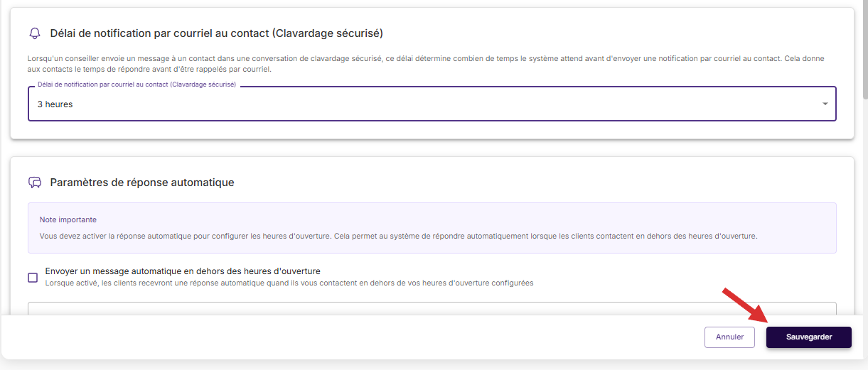
Task: Click the bell icon beside Délai de notification
Action: (35, 33)
